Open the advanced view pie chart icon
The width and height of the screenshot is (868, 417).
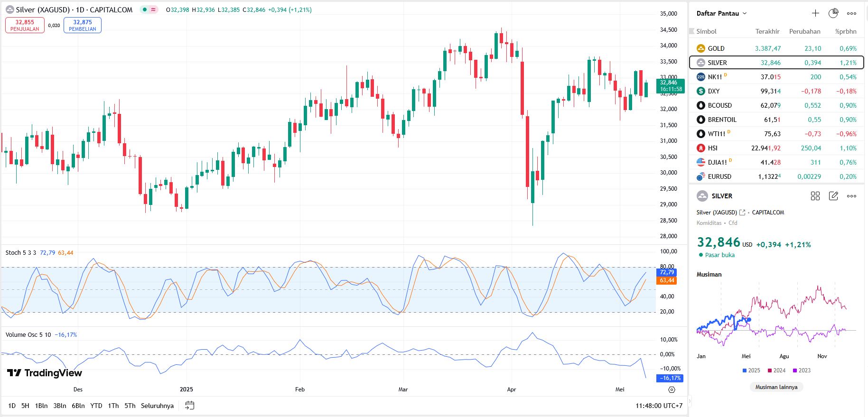point(833,13)
